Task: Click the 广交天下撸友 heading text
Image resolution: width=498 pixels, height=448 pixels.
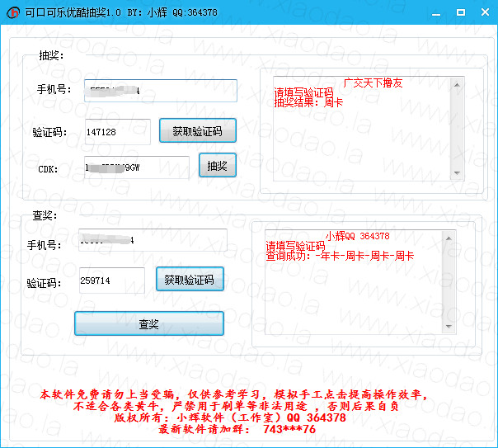Action: coord(373,83)
